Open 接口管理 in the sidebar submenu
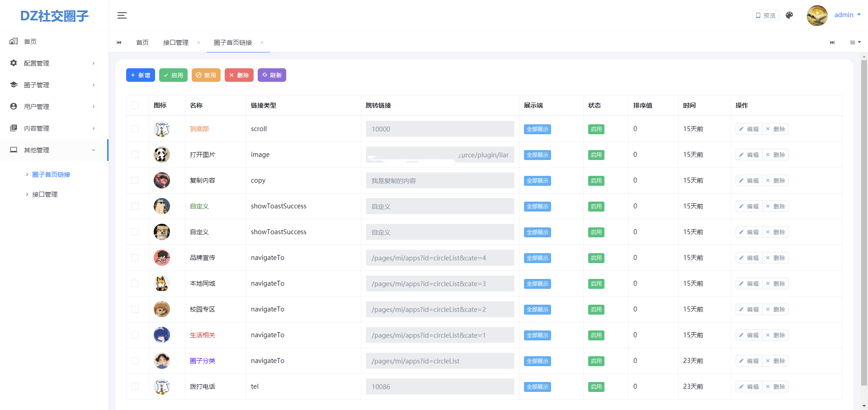This screenshot has width=868, height=410. point(45,194)
